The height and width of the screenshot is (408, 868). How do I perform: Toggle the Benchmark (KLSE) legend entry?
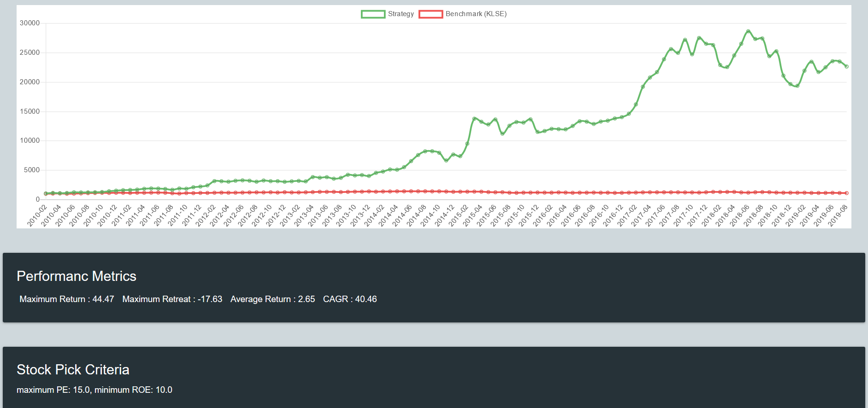click(463, 14)
